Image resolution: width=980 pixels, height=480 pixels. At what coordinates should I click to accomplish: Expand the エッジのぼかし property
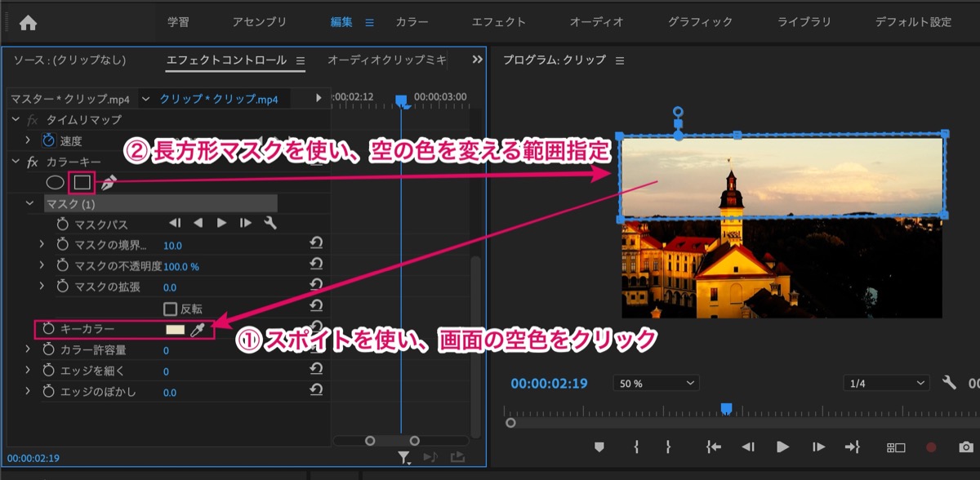pyautogui.click(x=28, y=392)
